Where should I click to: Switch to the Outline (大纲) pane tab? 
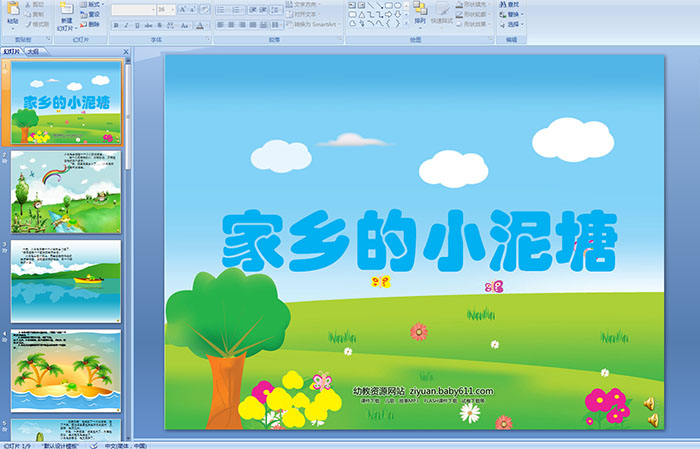34,52
